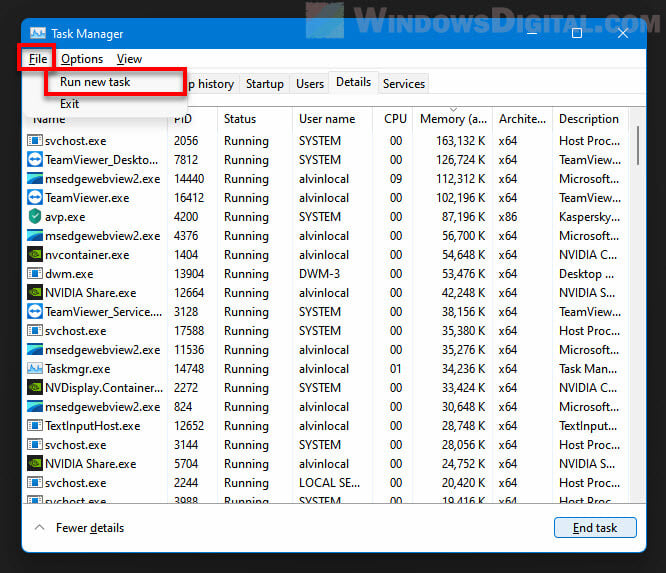Select svchost.exe icon with PID 2056
The height and width of the screenshot is (573, 666).
pos(35,141)
